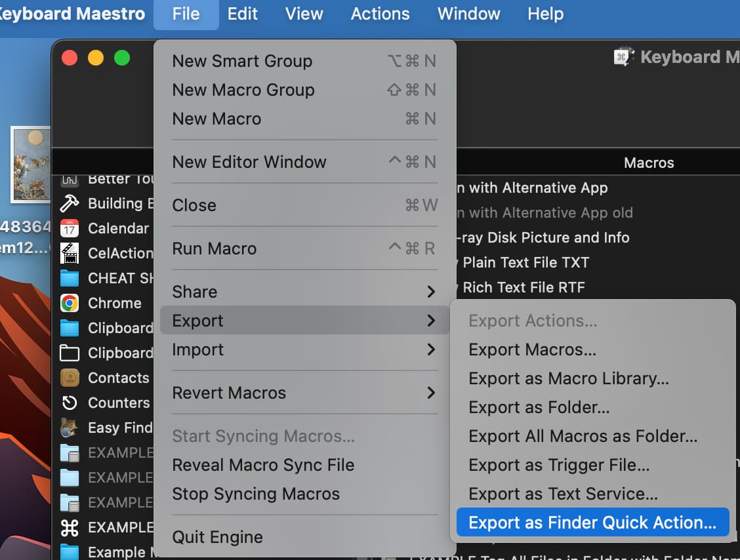This screenshot has height=560, width=740.
Task: Open the desktop image file thumbnail
Action: [31, 165]
